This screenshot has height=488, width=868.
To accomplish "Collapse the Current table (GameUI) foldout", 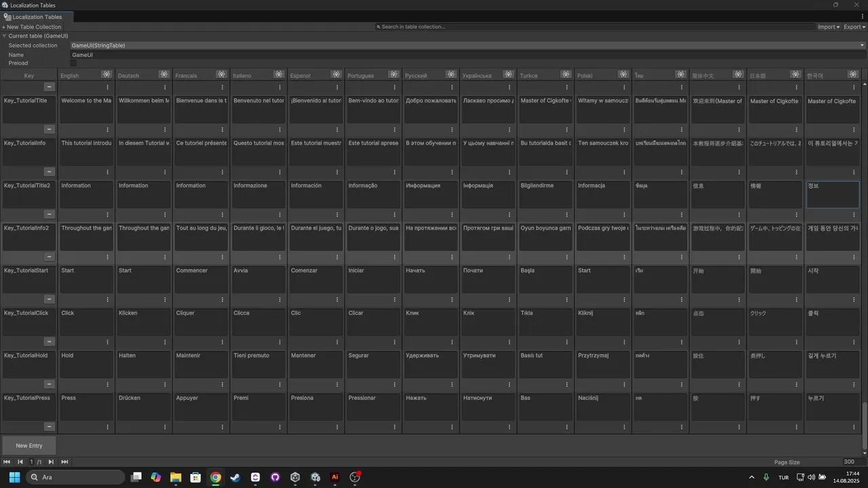I will coord(4,36).
